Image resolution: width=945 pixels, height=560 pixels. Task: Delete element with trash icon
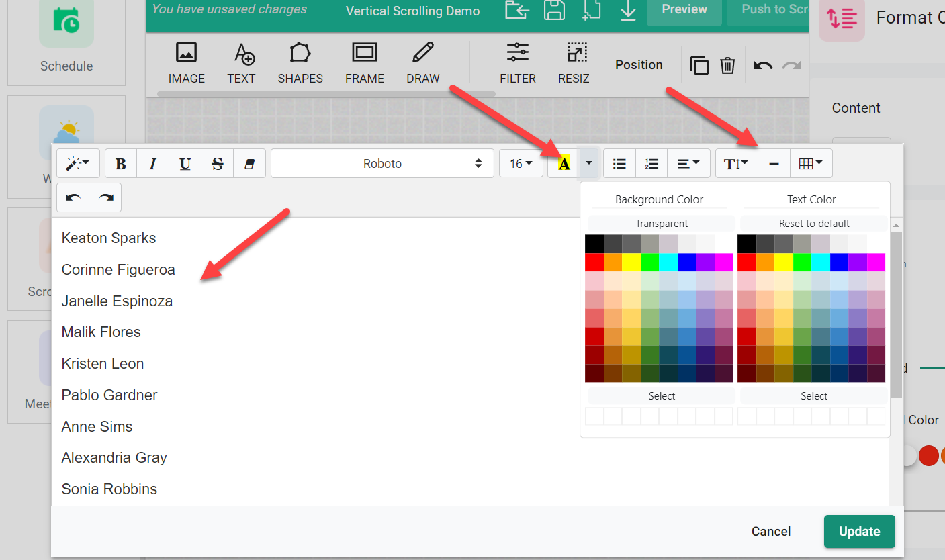coord(727,65)
